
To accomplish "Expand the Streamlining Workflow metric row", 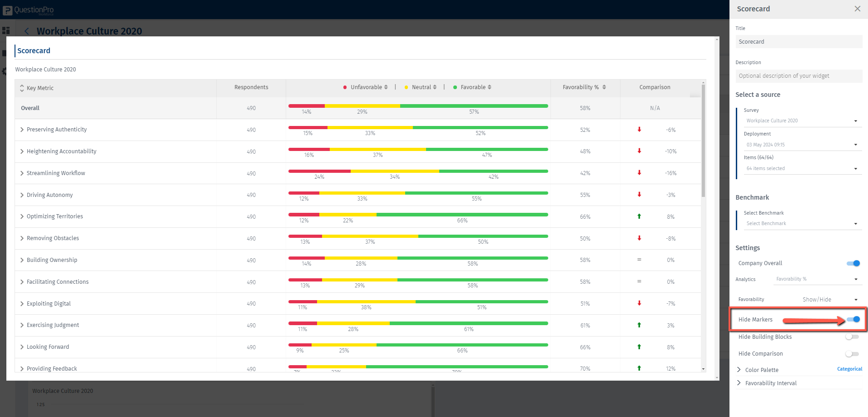I will (22, 173).
